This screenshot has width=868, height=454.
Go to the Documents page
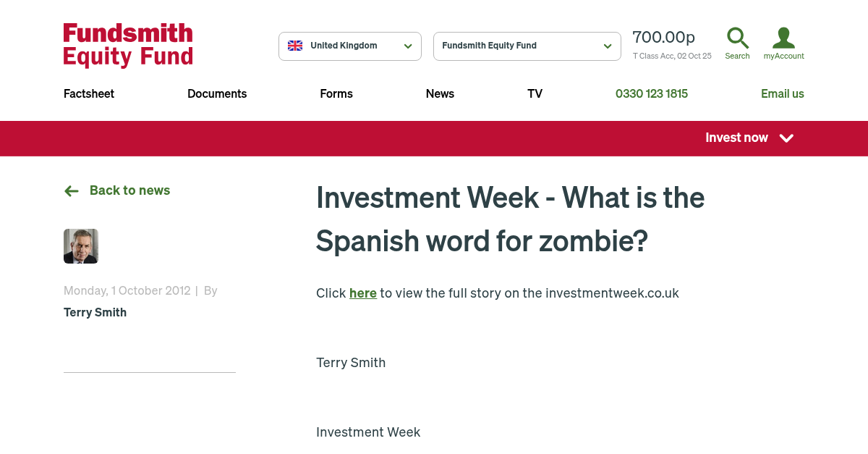[x=217, y=93]
